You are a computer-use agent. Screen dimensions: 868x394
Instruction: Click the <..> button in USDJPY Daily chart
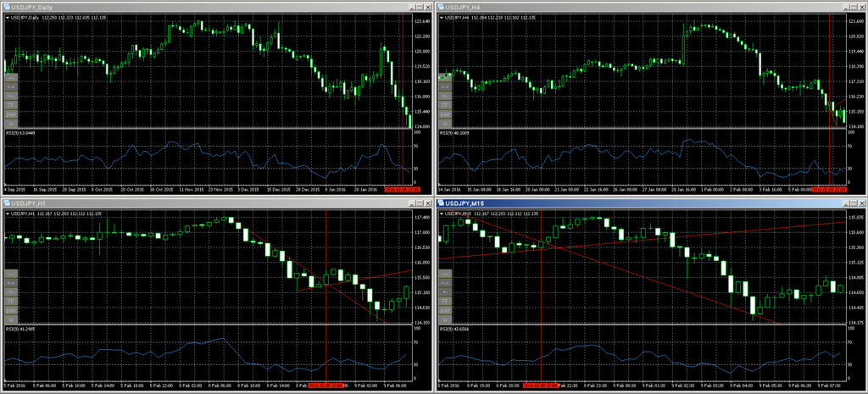pos(11,86)
